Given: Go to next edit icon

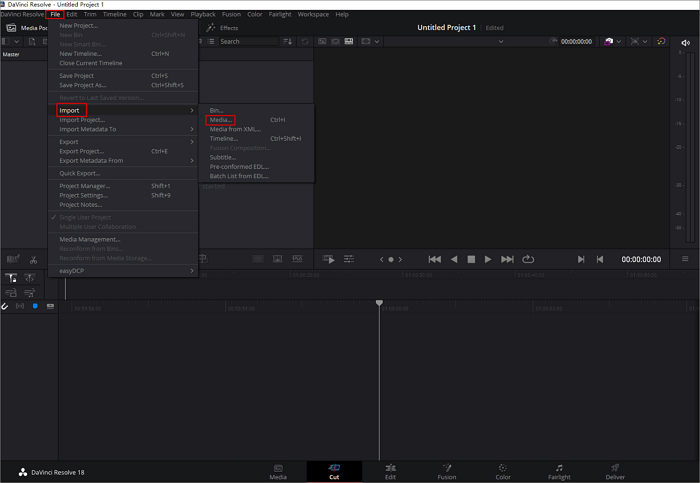Looking at the screenshot, I should coord(580,259).
